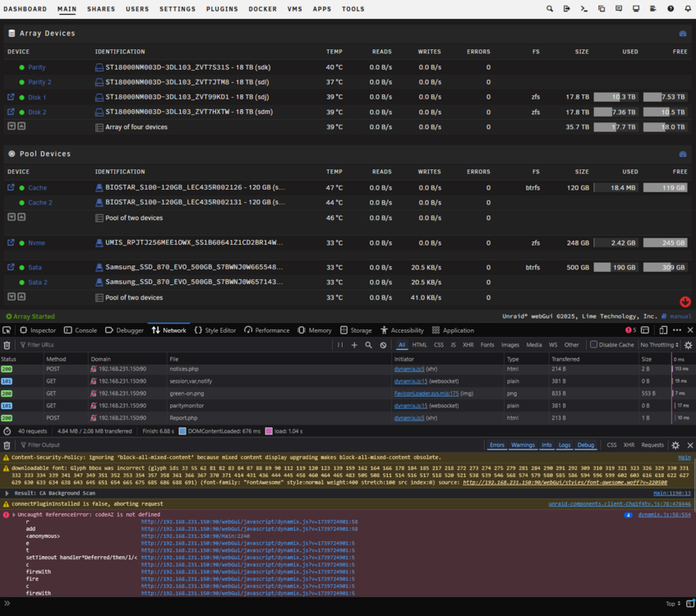Toggle Requests filter in console
The width and height of the screenshot is (696, 616).
click(652, 444)
